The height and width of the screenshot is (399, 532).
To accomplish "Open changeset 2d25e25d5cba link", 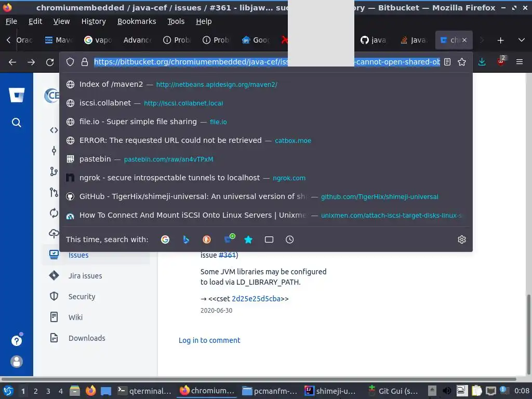I will point(256,299).
